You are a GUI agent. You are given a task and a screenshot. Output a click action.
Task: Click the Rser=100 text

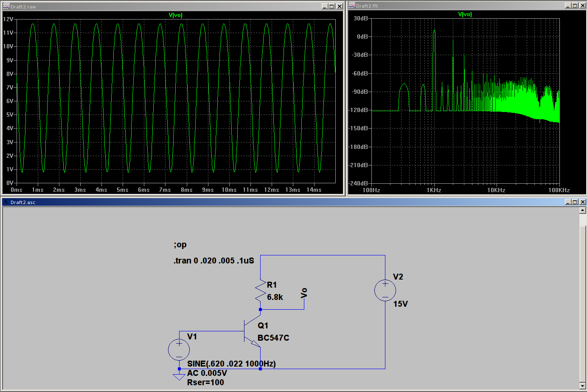tap(205, 382)
